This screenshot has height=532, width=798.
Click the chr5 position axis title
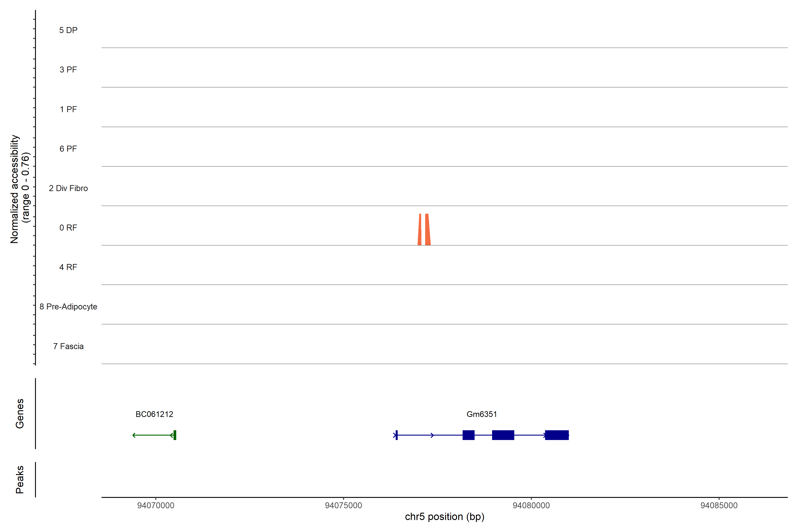click(444, 517)
